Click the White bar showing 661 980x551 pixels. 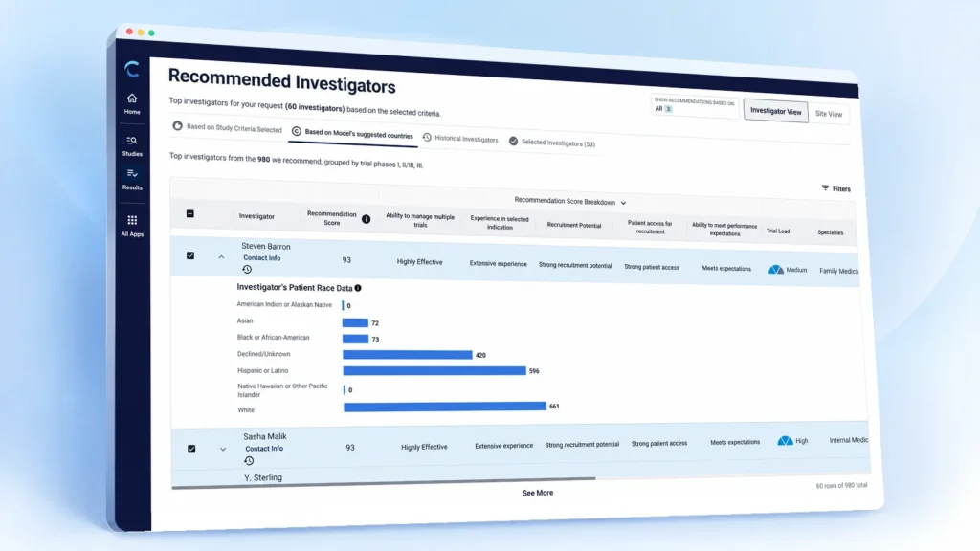tap(444, 407)
